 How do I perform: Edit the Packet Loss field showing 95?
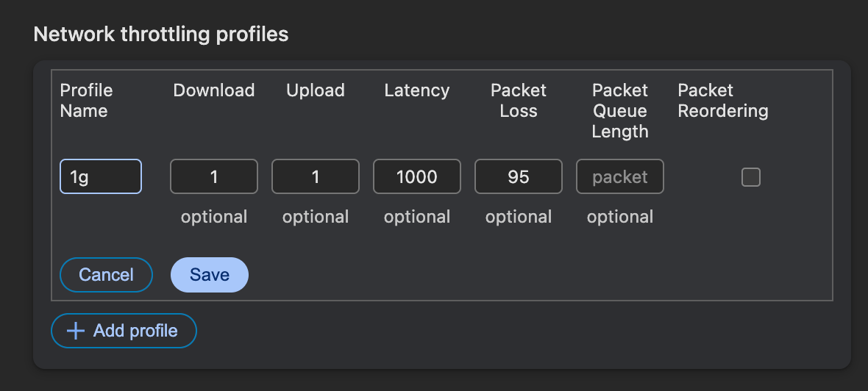pos(519,177)
